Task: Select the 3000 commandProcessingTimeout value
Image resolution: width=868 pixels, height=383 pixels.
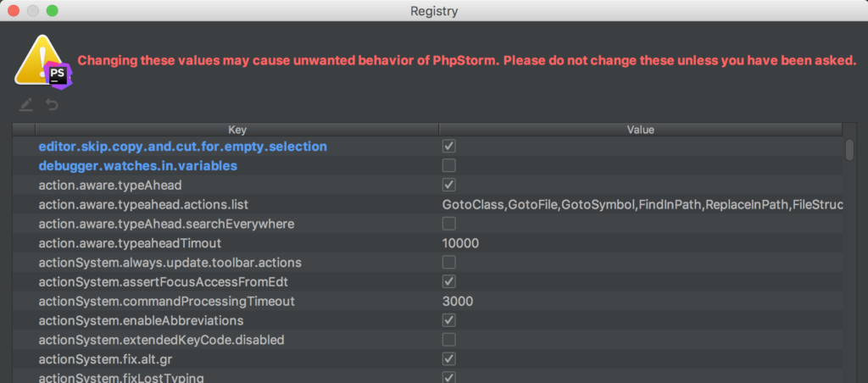Action: [x=458, y=301]
